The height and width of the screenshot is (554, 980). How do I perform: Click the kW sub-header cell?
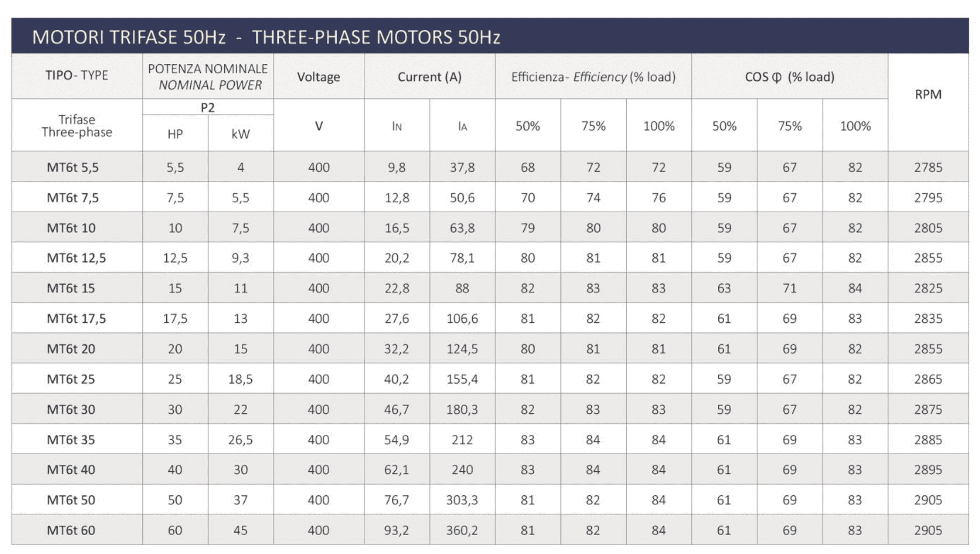240,134
